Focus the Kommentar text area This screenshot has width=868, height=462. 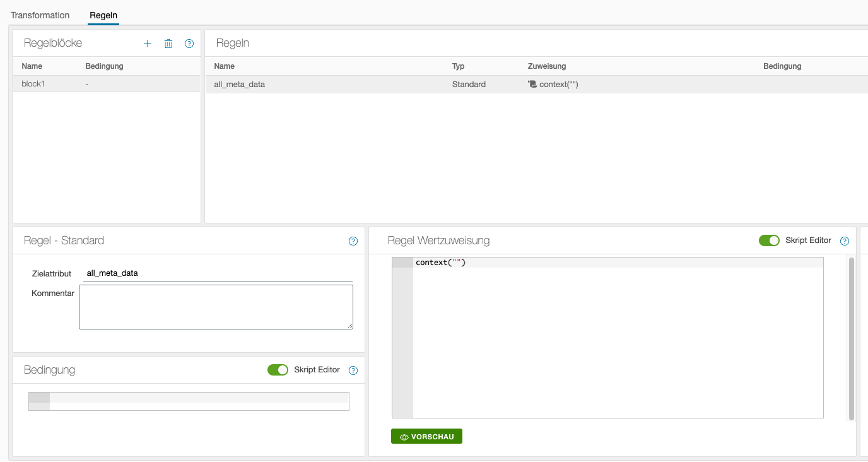(216, 307)
